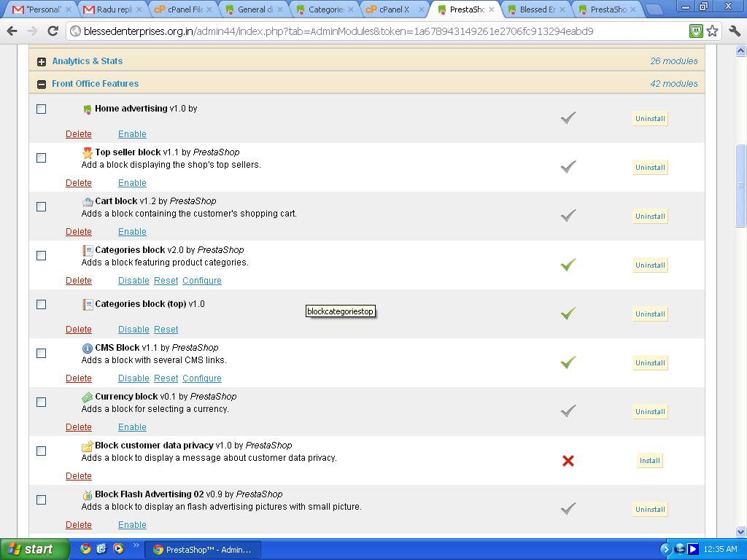Click the Block Flash Advertising 02 icon
Screen dimensions: 747x560
[x=88, y=495]
